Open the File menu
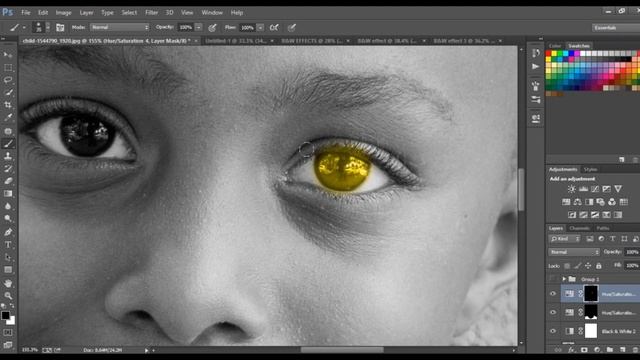 click(26, 13)
